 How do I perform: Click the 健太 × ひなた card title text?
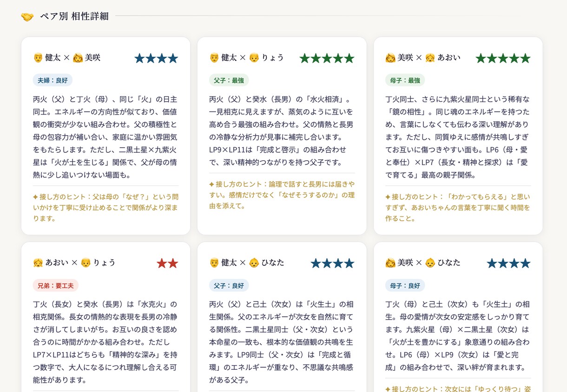[247, 262]
